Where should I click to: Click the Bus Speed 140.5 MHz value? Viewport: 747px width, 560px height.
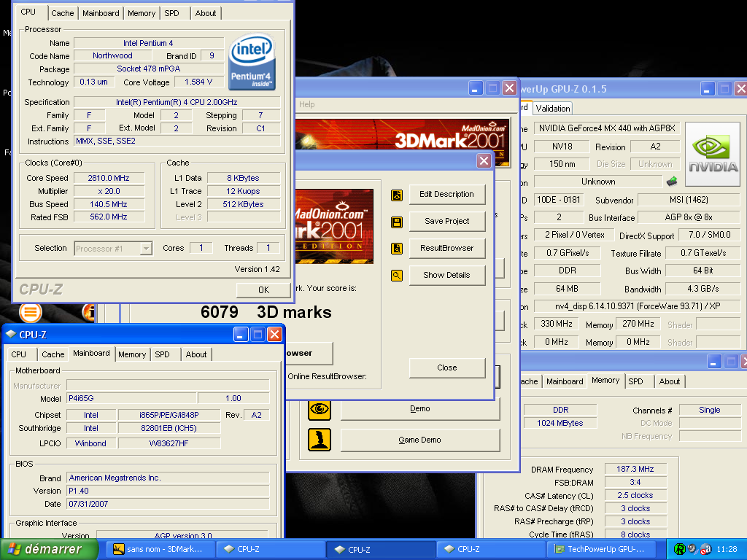(x=109, y=204)
